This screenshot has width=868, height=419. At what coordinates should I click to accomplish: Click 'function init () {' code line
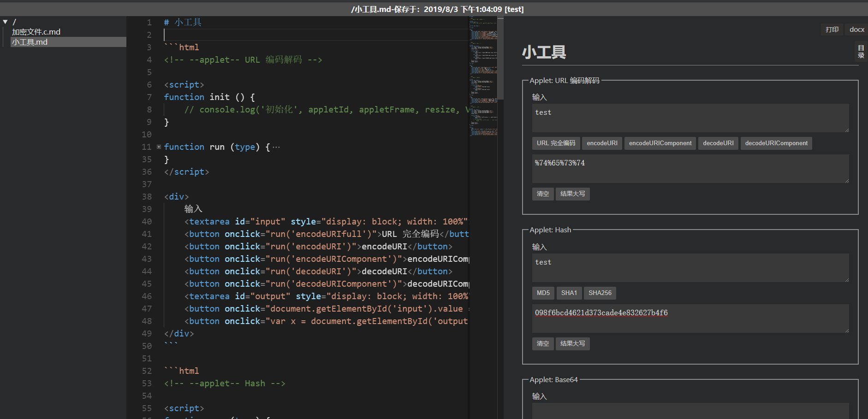tap(209, 97)
